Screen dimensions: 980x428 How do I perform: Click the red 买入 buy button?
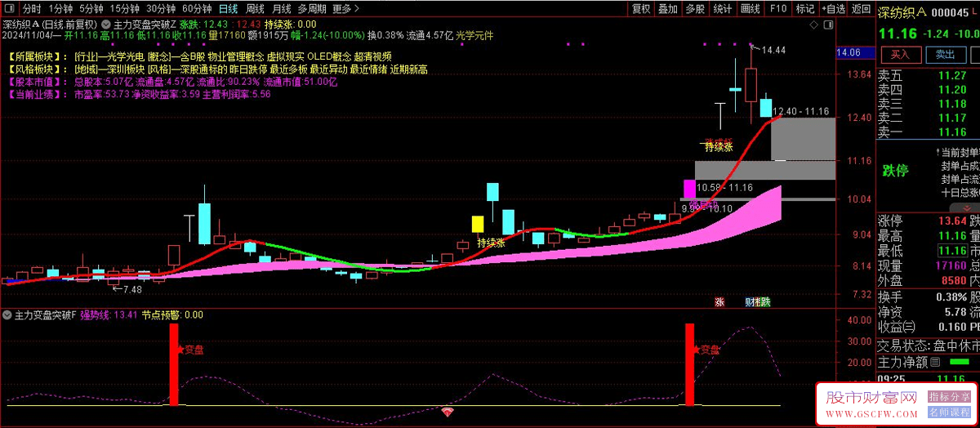(901, 54)
